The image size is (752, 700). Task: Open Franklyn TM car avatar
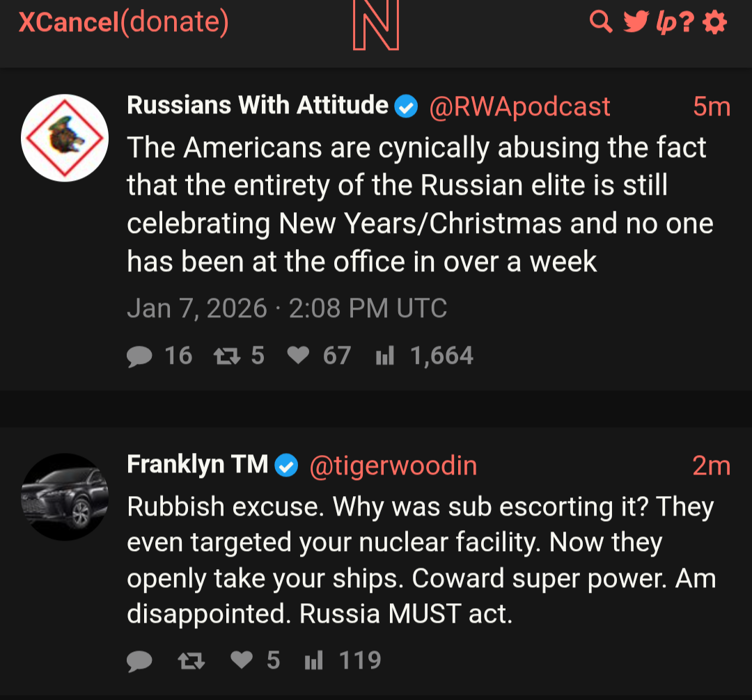[65, 497]
